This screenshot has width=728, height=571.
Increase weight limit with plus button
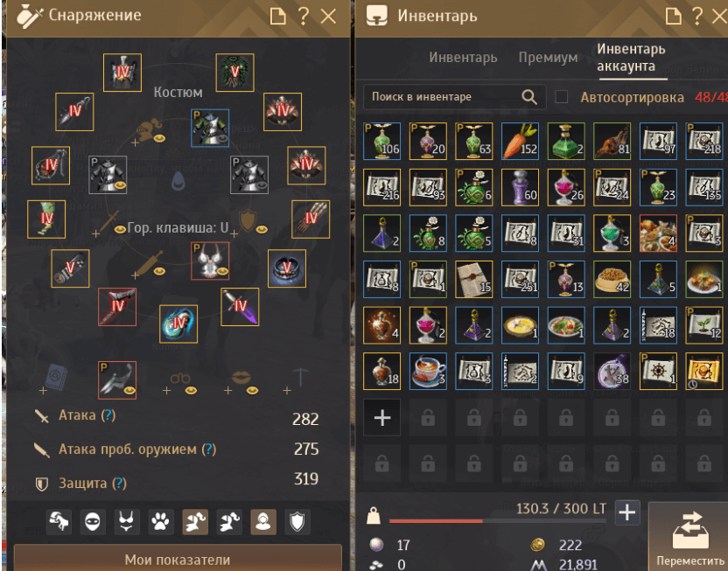click(627, 512)
